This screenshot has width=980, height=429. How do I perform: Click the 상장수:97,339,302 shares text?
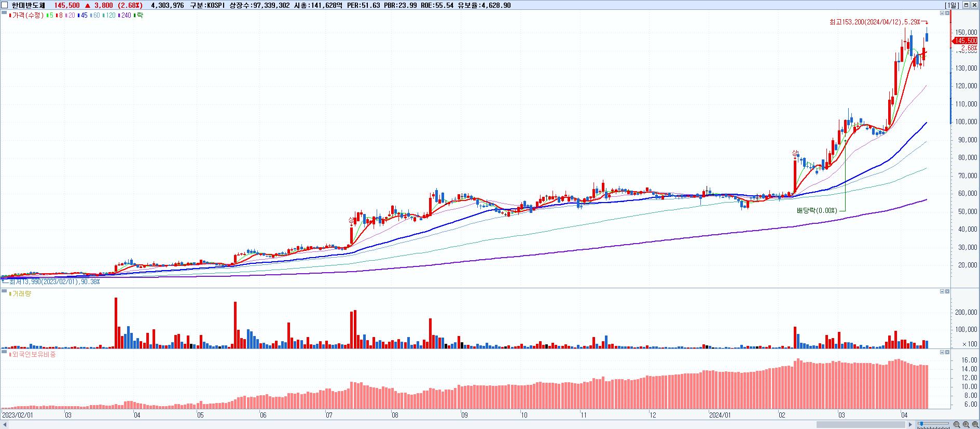coord(259,5)
